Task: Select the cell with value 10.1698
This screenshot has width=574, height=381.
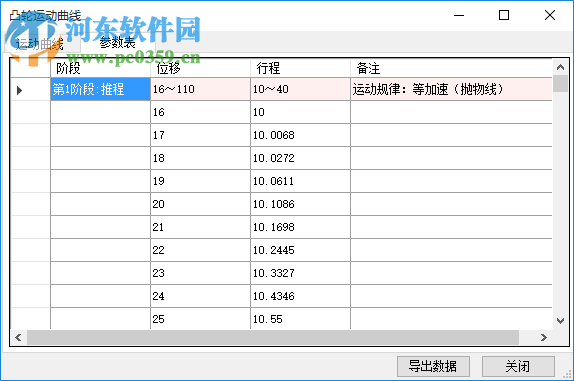Action: point(300,227)
